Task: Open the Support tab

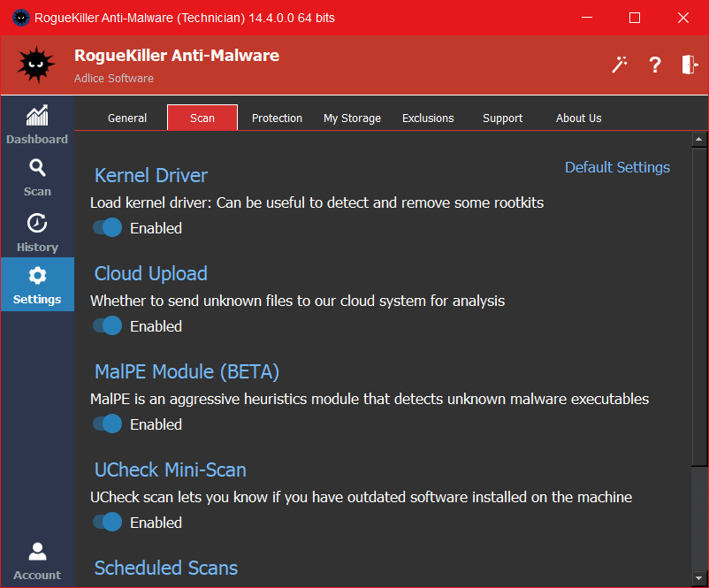Action: click(x=502, y=118)
